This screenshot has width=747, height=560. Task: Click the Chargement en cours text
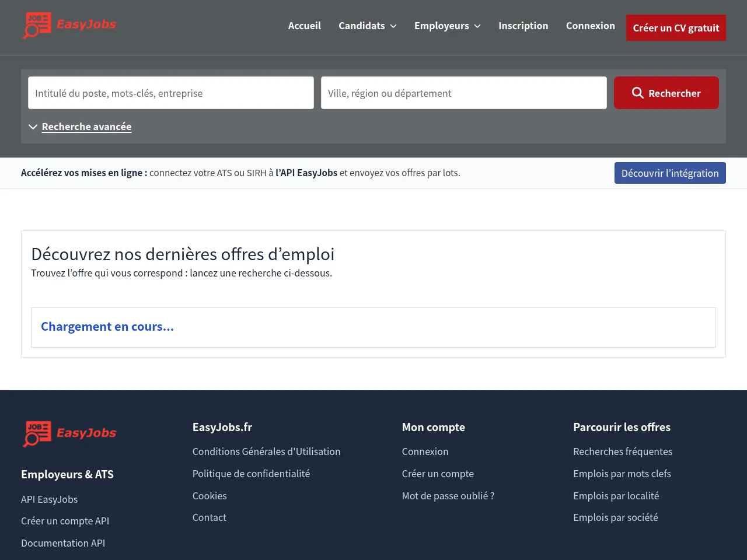(x=107, y=327)
